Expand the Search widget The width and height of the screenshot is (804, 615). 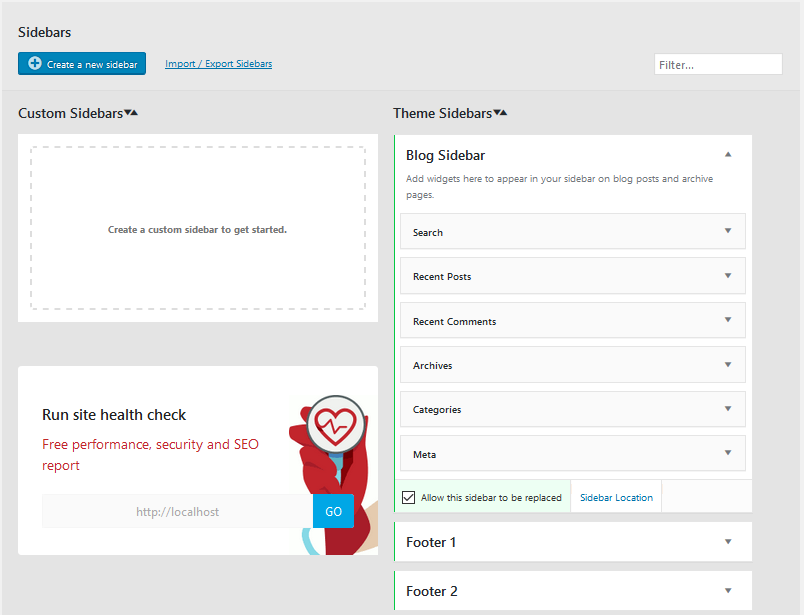(x=728, y=231)
